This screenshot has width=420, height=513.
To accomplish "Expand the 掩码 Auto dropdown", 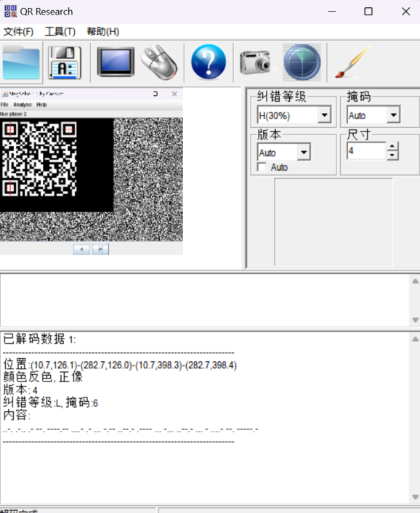I will point(394,115).
